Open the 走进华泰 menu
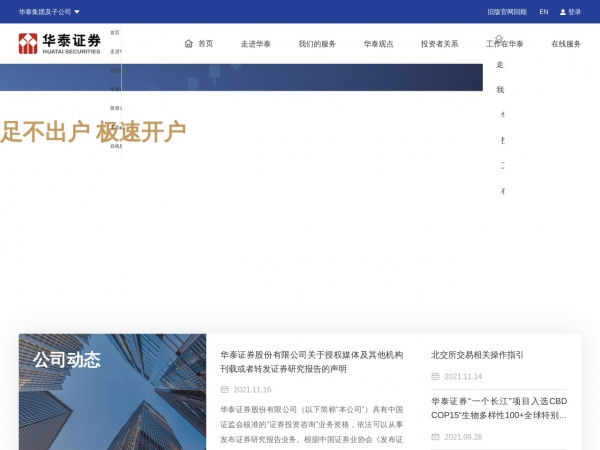This screenshot has width=600, height=450. (256, 44)
